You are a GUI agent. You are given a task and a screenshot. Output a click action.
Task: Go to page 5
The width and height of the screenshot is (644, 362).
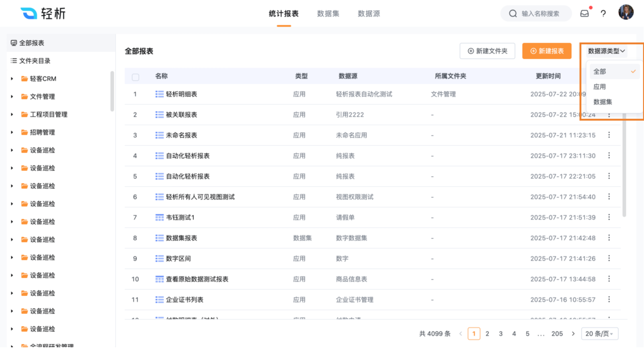point(528,334)
